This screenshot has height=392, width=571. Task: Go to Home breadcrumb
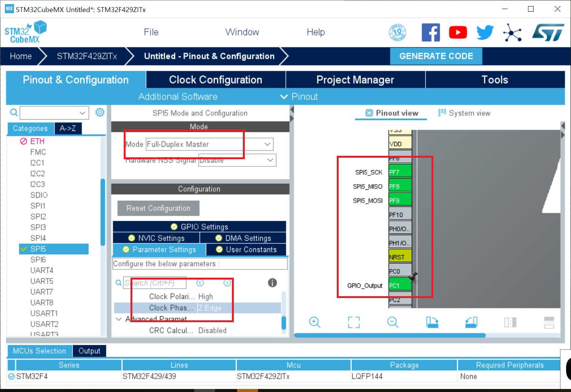21,56
